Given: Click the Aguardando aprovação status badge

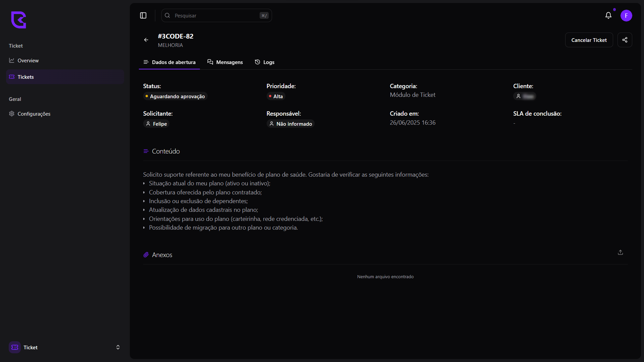Looking at the screenshot, I should (x=175, y=97).
